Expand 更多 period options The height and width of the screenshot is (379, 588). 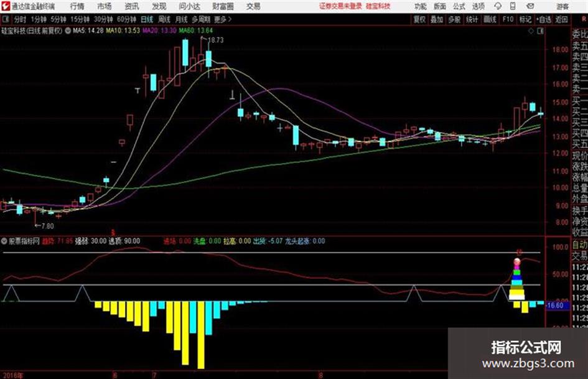[x=223, y=19]
